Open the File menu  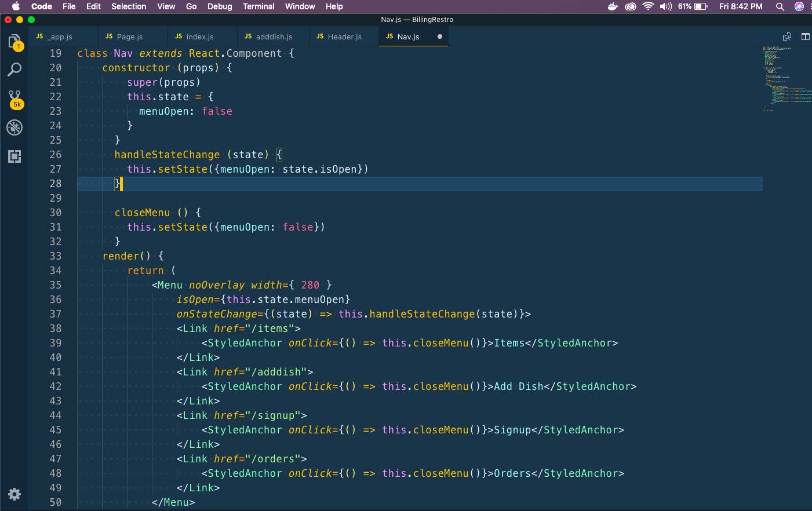69,6
